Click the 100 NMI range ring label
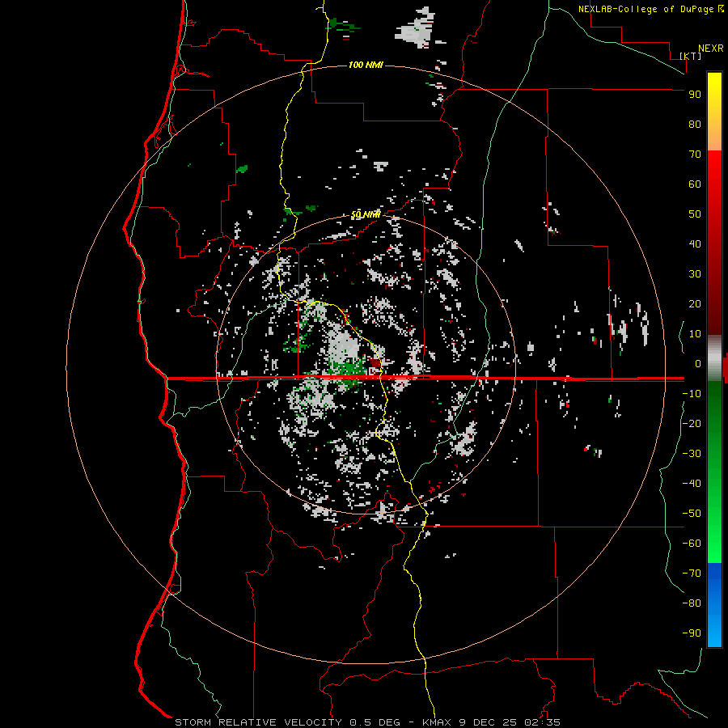Viewport: 728px width, 728px height. [x=366, y=65]
